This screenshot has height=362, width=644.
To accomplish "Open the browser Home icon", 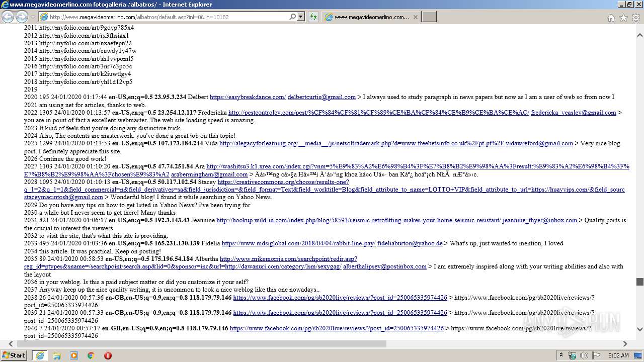I will 611,18.
